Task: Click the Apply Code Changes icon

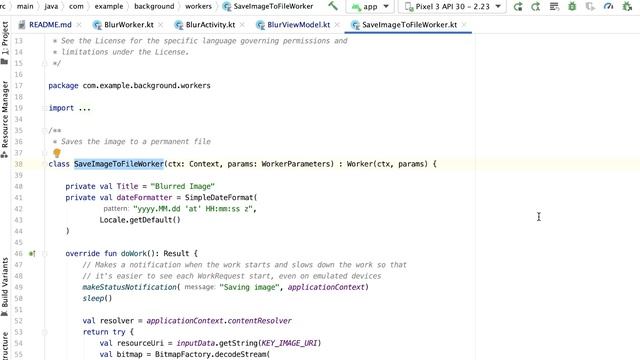Action: click(x=536, y=6)
